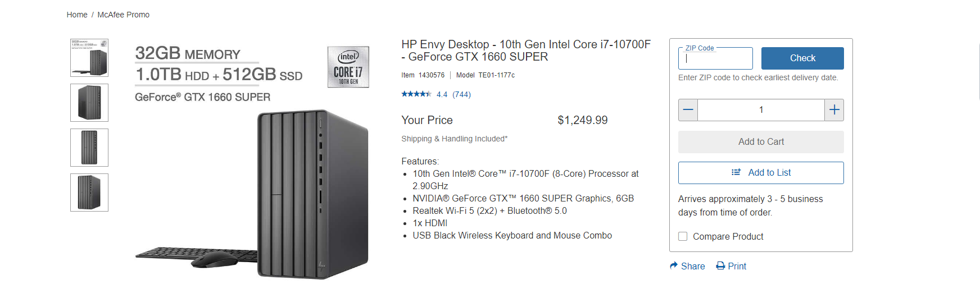
Task: Select the second product thumbnail
Action: pyautogui.click(x=89, y=103)
